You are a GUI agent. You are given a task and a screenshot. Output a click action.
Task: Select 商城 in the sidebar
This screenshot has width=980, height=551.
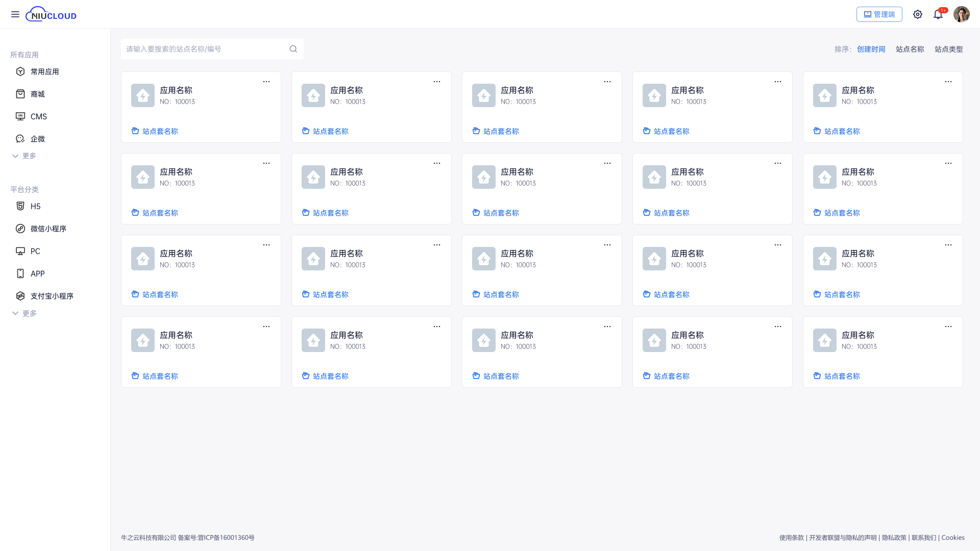[x=37, y=94]
